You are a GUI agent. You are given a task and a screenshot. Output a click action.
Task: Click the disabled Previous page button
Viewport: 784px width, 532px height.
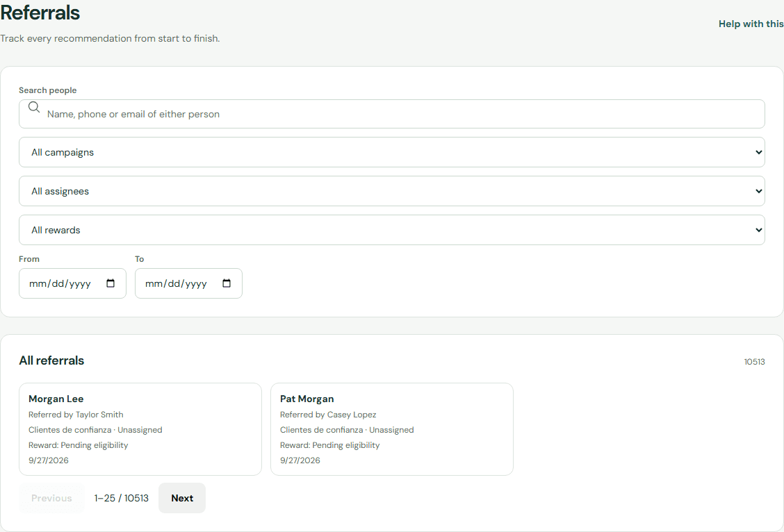pyautogui.click(x=51, y=498)
